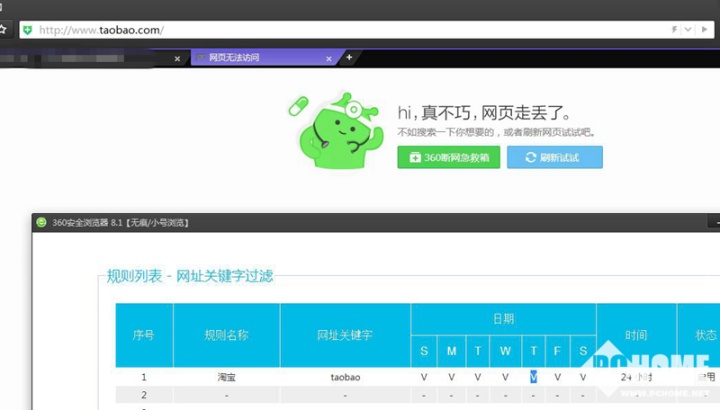Click the heading 规则列表 - 网址关键字过滤
This screenshot has width=720, height=410.
pos(190,276)
